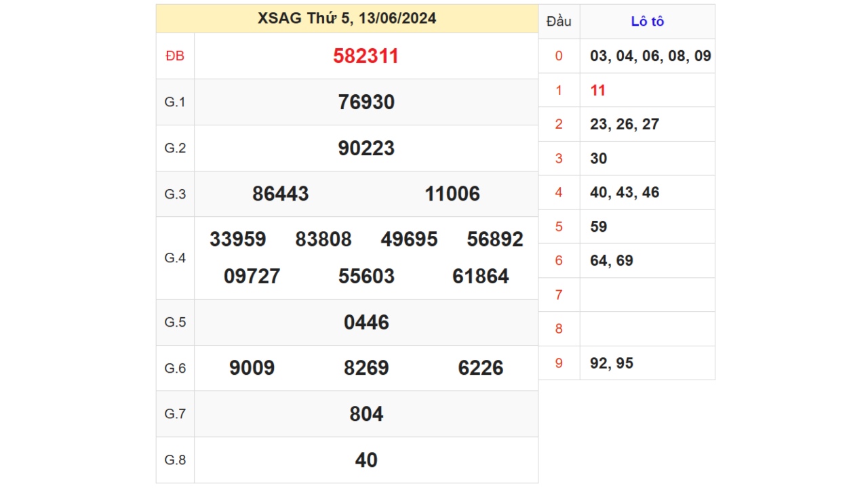Select the red lô tô value 11
This screenshot has height=488, width=868.
(598, 90)
